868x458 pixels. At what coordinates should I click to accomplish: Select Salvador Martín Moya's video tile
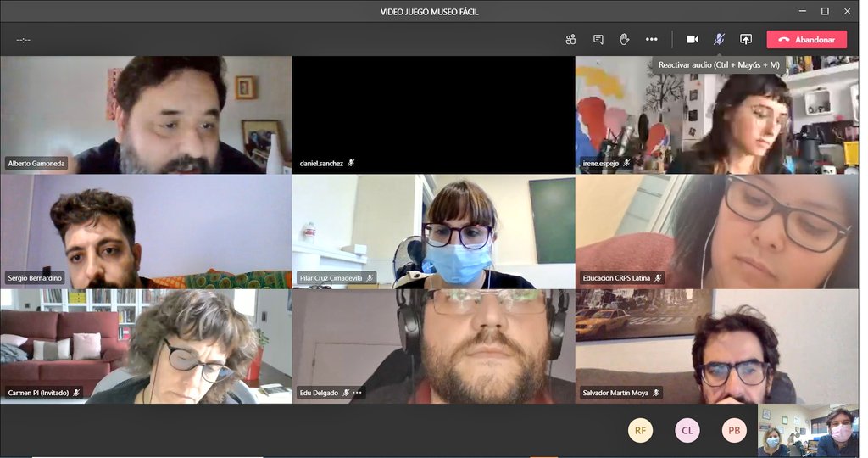tap(717, 347)
